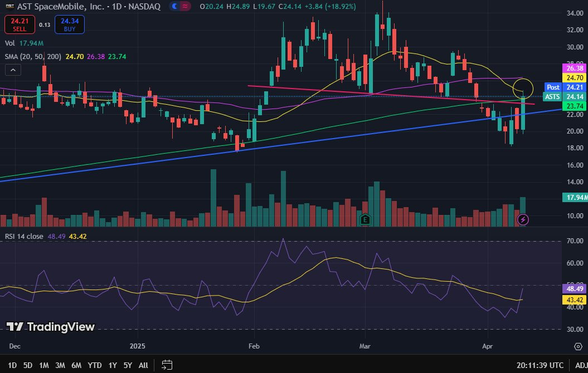Image resolution: width=588 pixels, height=373 pixels.
Task: Click the 70.00 RSI scale label
Action: (575, 241)
